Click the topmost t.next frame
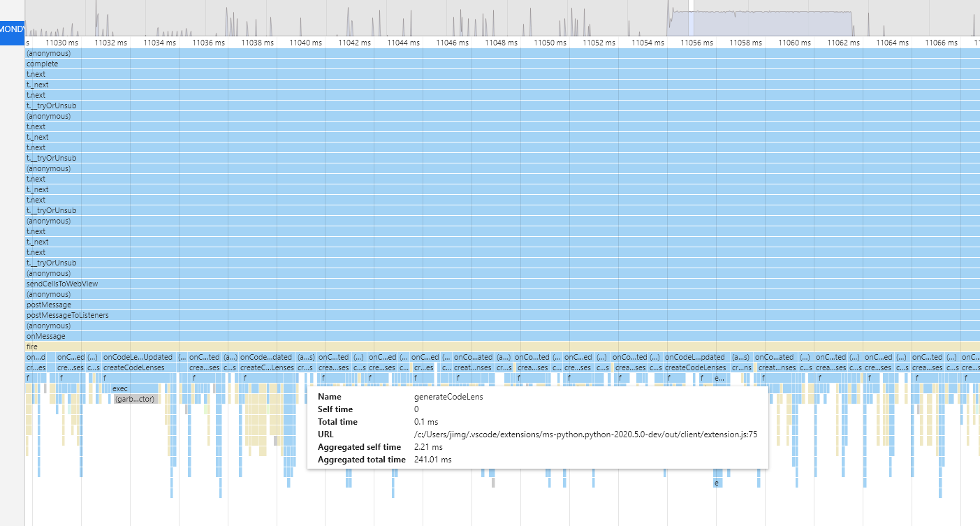Screen dimensions: 980x526 (36, 74)
